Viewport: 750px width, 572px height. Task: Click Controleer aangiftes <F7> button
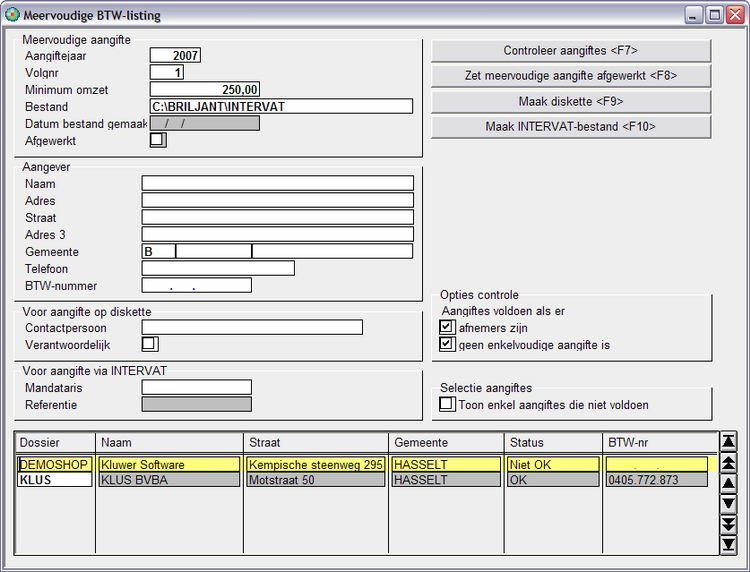point(571,51)
